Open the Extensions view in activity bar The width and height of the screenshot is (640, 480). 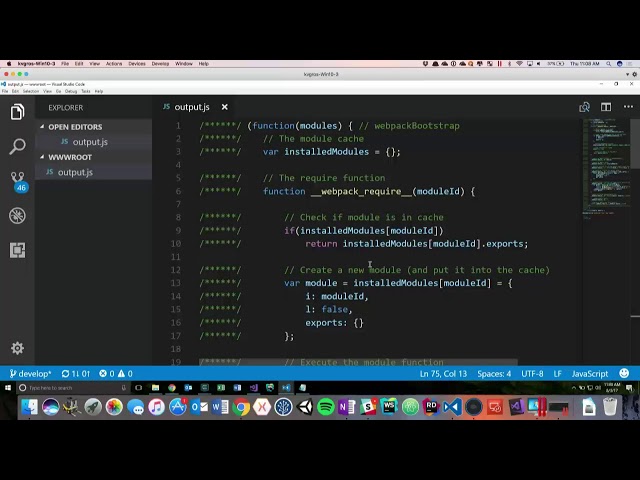coord(17,250)
